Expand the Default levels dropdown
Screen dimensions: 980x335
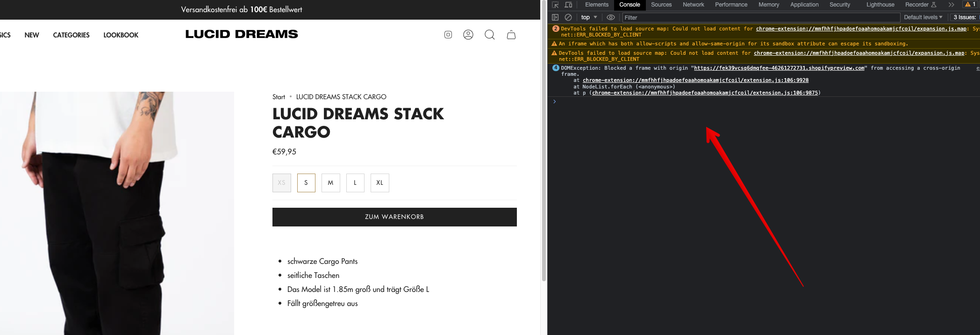click(923, 17)
